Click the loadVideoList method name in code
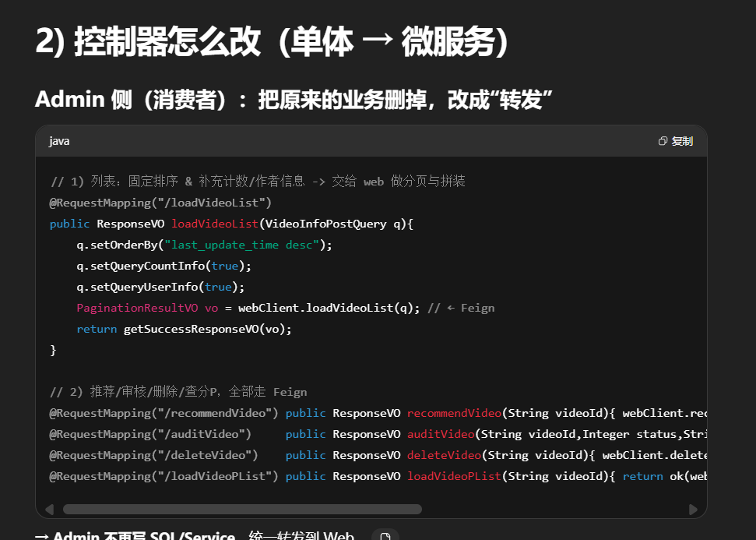This screenshot has height=540, width=756. [x=213, y=224]
